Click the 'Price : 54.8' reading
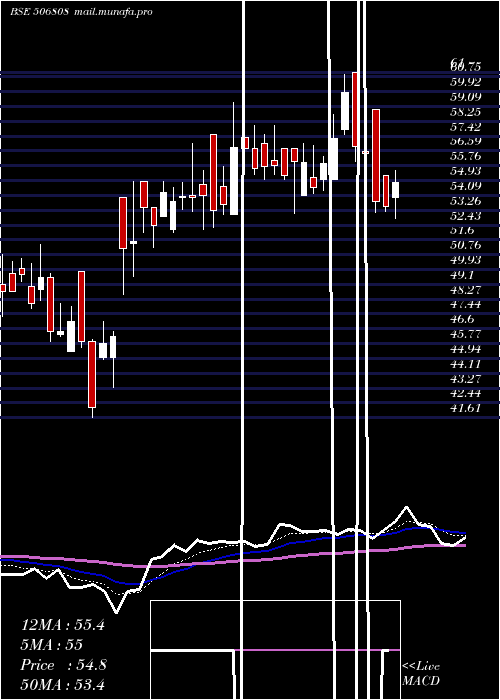 [x=64, y=665]
